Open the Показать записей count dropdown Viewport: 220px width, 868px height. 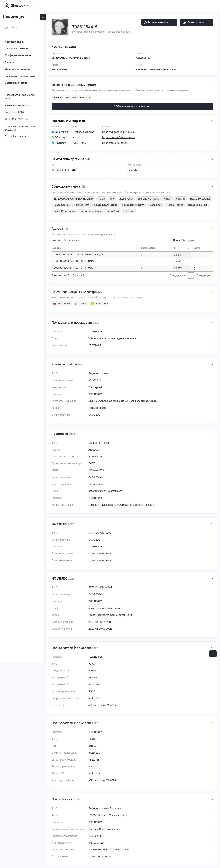coord(67,240)
